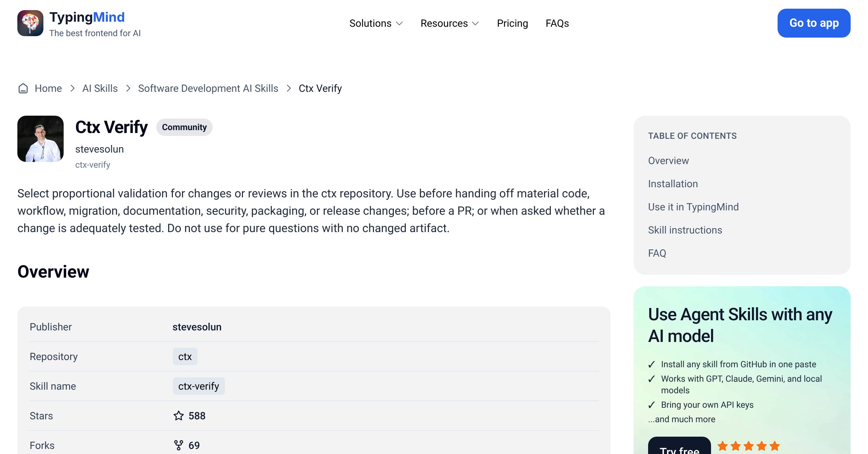Click the star icon beside 588

(x=179, y=416)
